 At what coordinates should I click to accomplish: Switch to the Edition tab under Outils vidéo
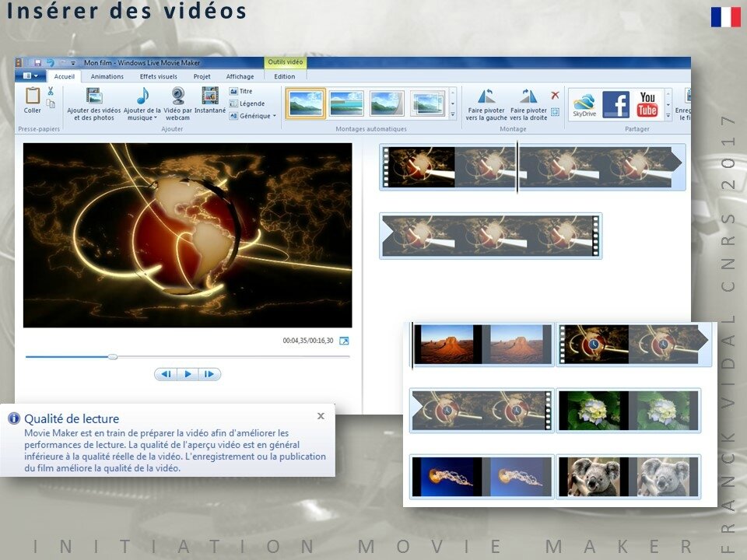[x=285, y=76]
